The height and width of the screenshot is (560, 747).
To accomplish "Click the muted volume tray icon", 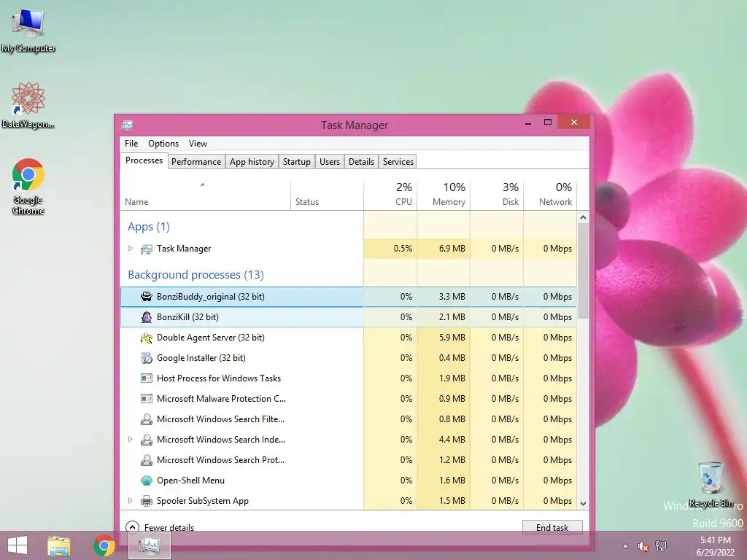I will 643,546.
